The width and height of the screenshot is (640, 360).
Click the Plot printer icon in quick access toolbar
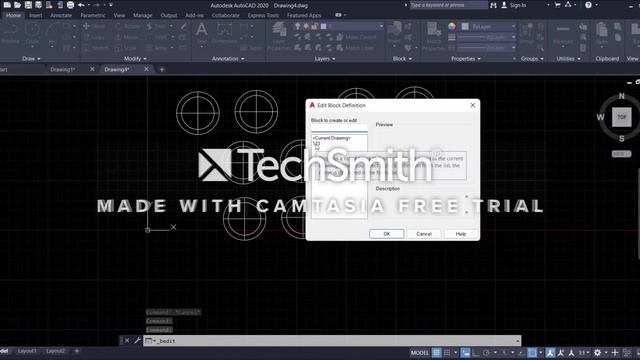click(70, 5)
